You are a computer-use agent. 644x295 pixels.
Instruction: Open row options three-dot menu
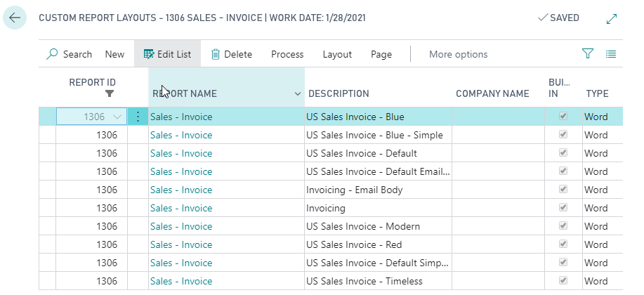(138, 117)
